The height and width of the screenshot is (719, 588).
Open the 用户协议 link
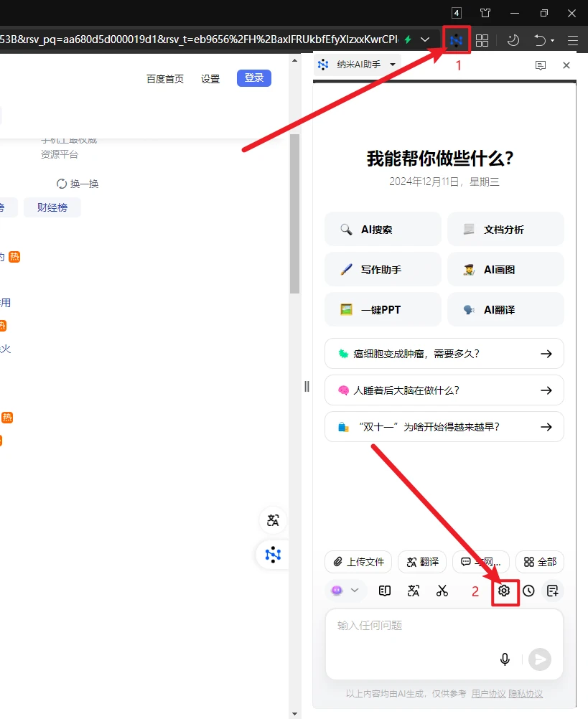pos(488,694)
